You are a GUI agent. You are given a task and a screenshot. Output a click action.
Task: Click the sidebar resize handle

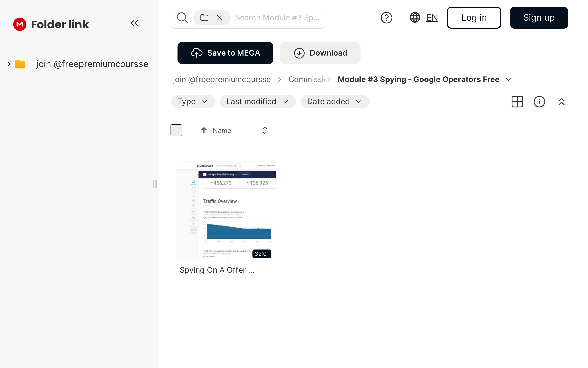tap(155, 184)
